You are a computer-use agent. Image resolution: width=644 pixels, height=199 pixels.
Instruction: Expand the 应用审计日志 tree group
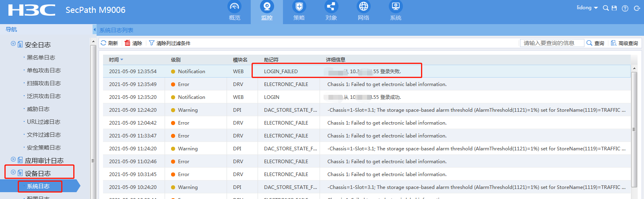[13, 160]
